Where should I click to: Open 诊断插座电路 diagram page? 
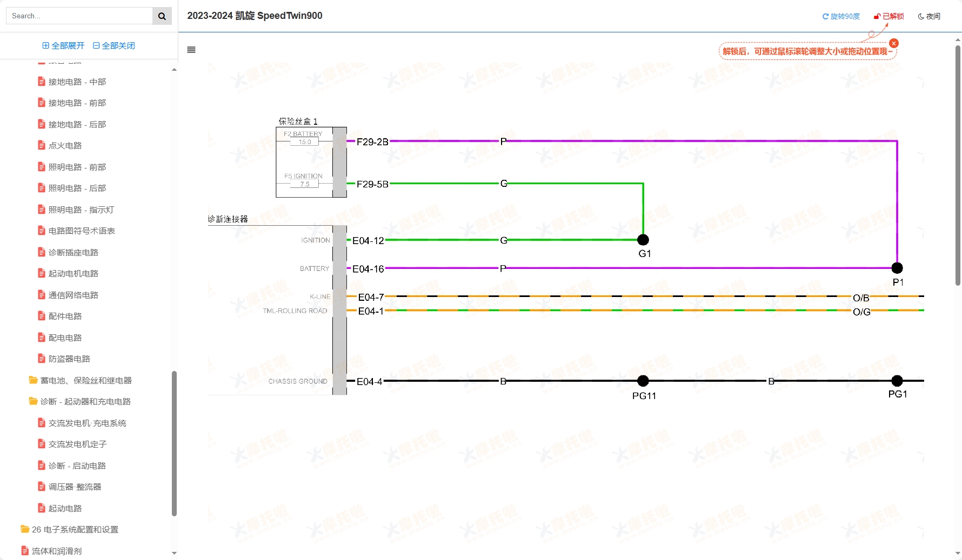[74, 252]
